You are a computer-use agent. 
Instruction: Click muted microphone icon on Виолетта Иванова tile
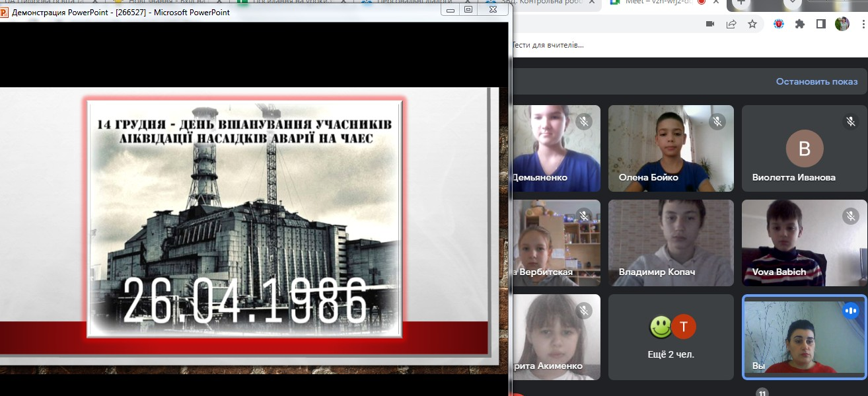point(850,122)
